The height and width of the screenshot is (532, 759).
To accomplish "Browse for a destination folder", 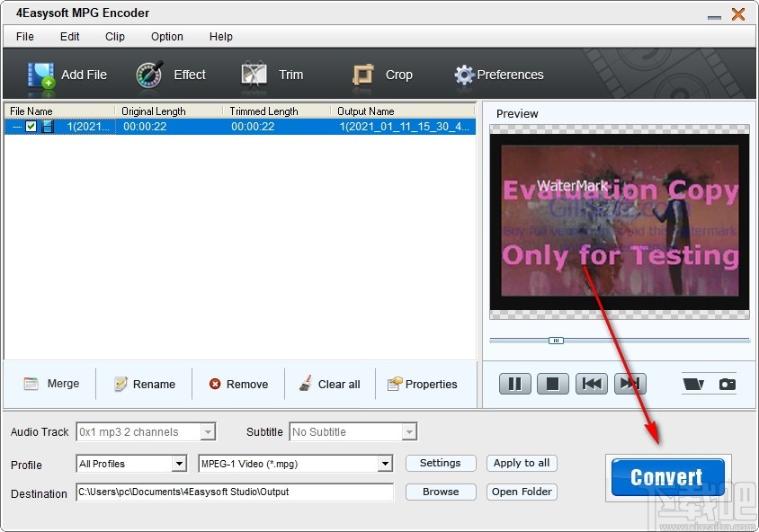I will click(441, 492).
